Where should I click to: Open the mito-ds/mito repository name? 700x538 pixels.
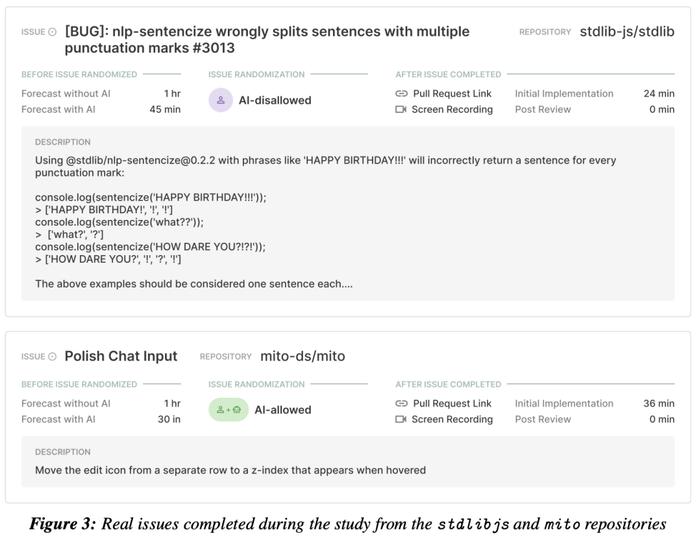coord(302,356)
